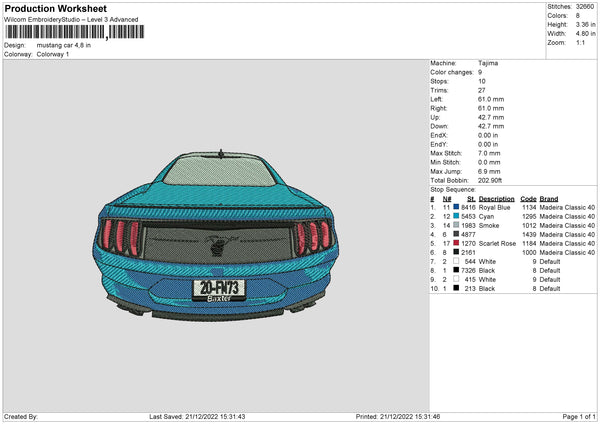
Task: Click the 'Created By:' footer label
Action: tap(21, 416)
